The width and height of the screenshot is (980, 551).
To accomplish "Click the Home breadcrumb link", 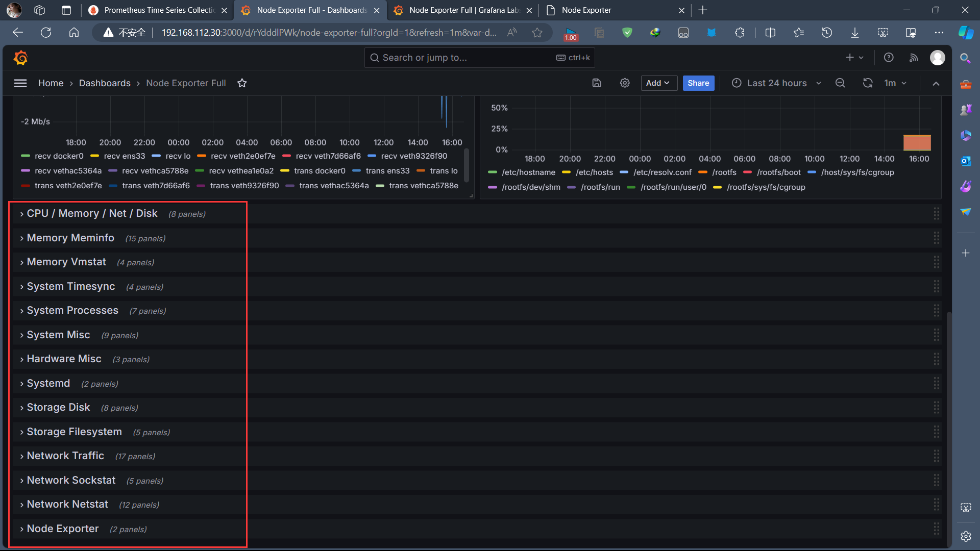I will 51,83.
